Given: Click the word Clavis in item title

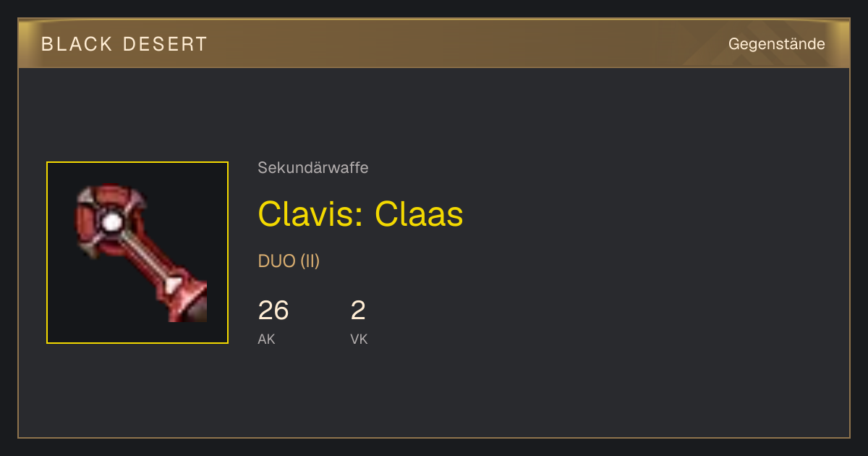Looking at the screenshot, I should pyautogui.click(x=312, y=214).
